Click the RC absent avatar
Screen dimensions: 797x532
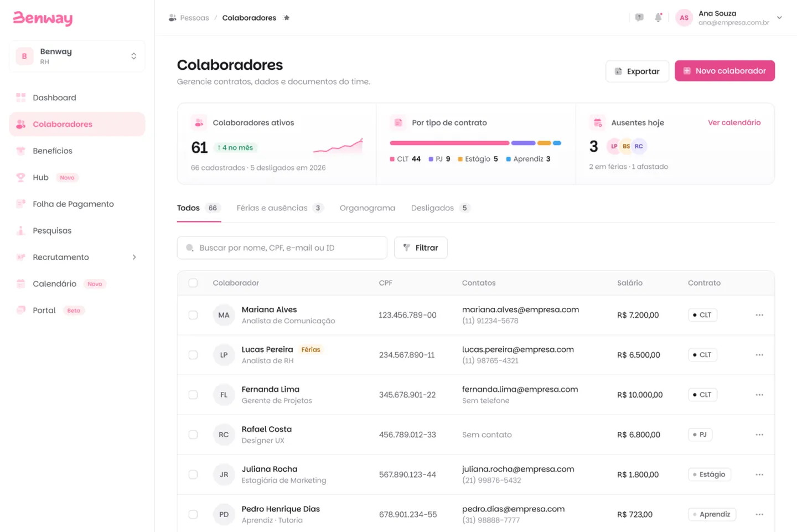click(x=639, y=146)
